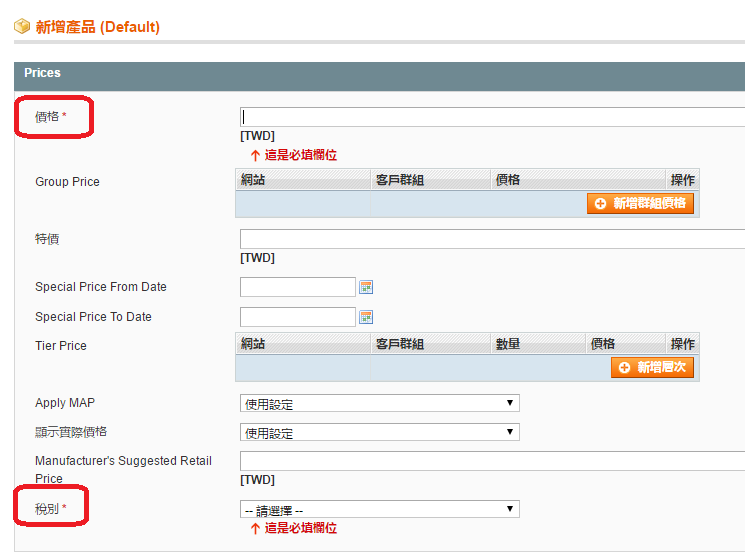Open the 顯示實際價格 dropdown
Screen dimensions: 745x557
tap(380, 433)
